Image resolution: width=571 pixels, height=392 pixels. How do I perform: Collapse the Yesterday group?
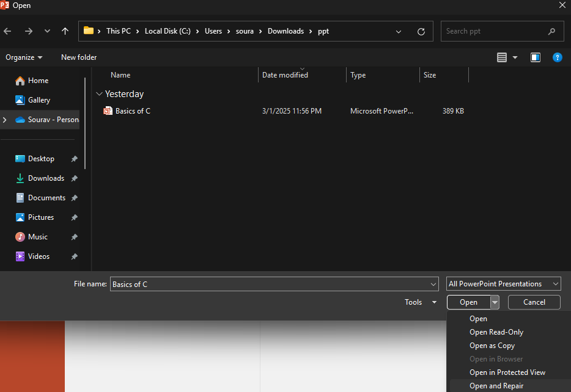[x=99, y=94]
